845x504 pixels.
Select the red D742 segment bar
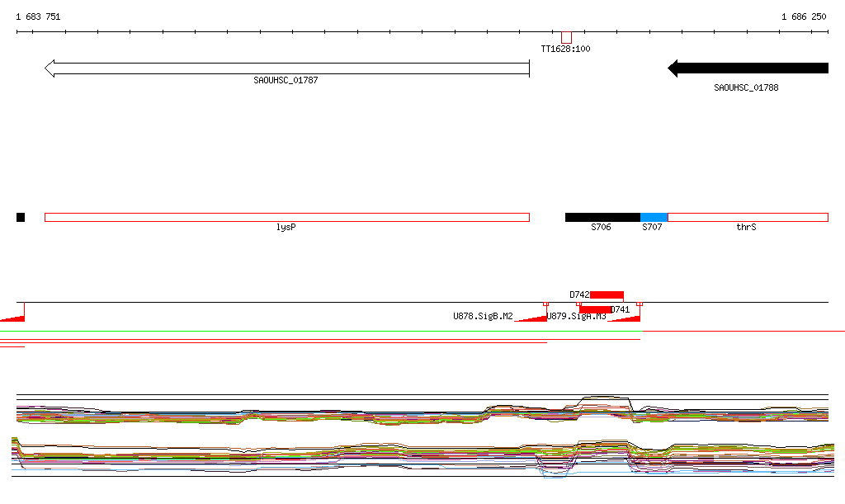click(x=607, y=294)
